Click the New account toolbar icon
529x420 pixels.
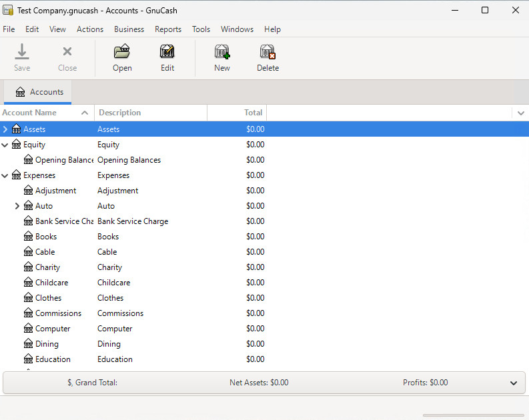[x=222, y=51]
